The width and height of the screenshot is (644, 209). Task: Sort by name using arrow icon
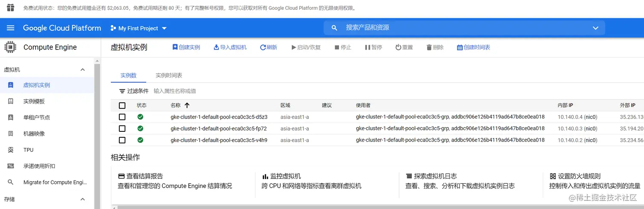[x=187, y=105]
